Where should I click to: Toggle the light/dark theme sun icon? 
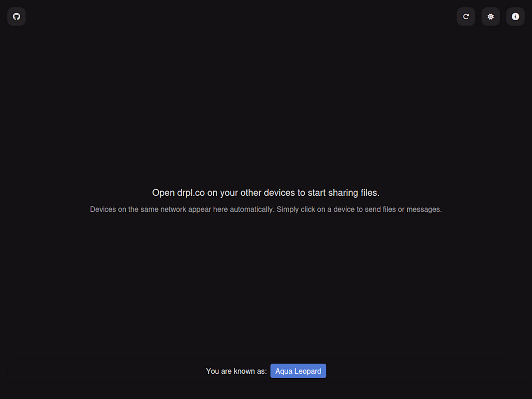tap(490, 16)
